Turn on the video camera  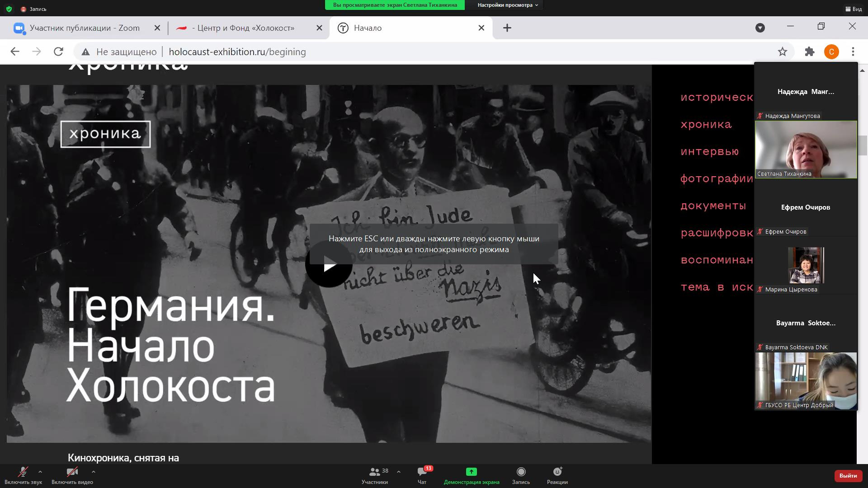72,472
